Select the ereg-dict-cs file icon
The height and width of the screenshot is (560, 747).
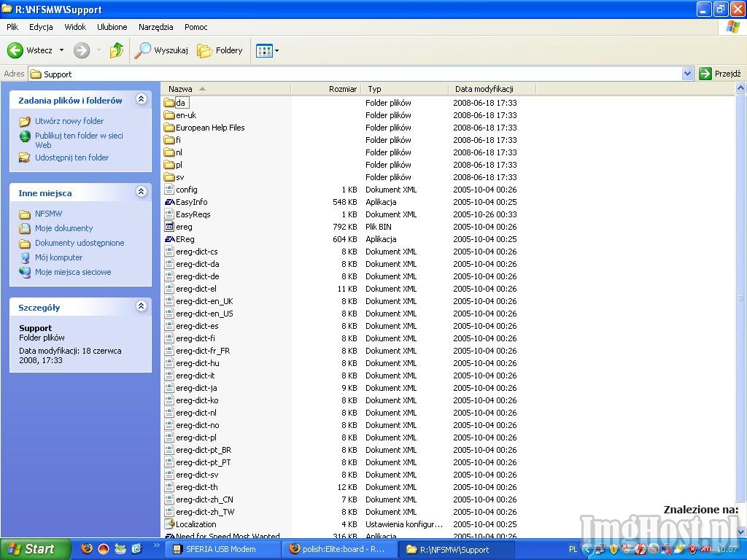(169, 252)
